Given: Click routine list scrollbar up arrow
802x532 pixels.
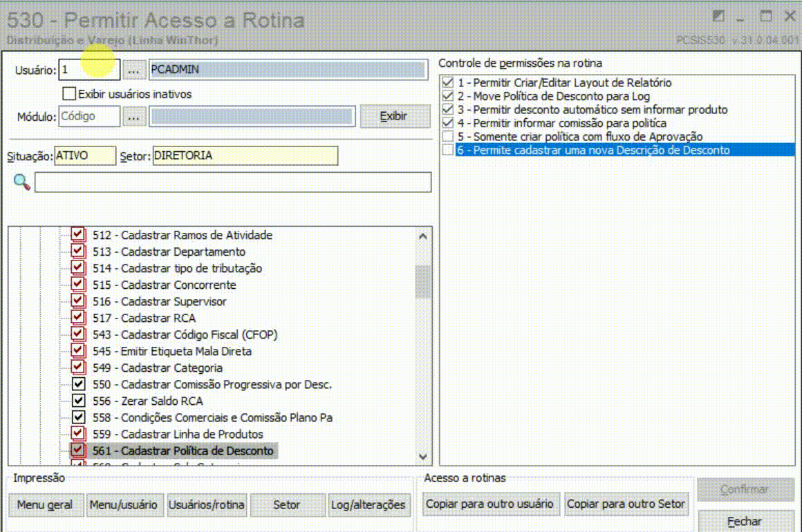Looking at the screenshot, I should click(422, 236).
